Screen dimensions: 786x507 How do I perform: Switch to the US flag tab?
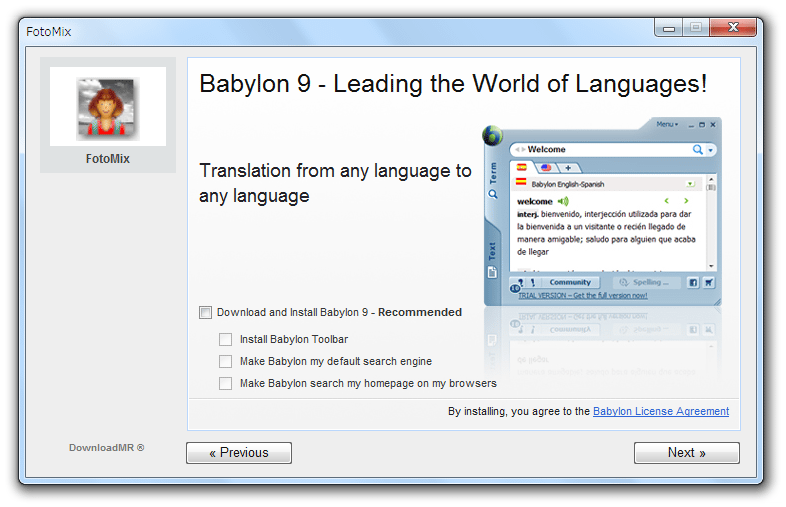546,167
